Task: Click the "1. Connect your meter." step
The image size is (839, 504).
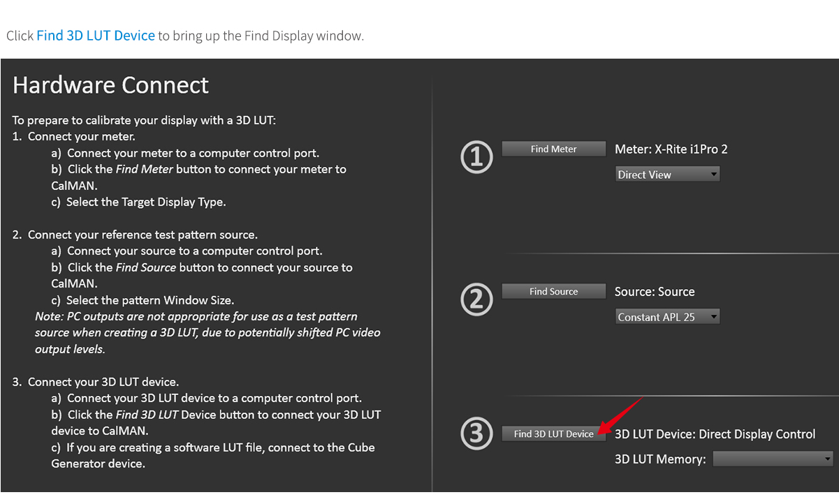Action: (x=74, y=136)
